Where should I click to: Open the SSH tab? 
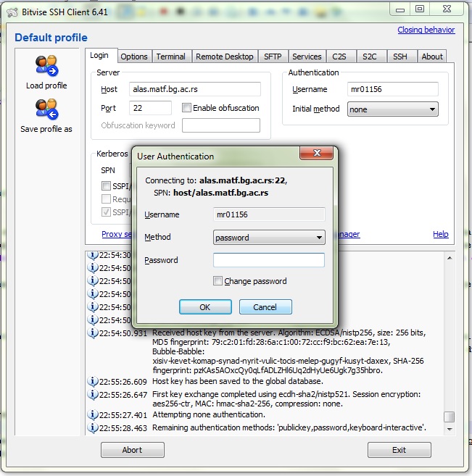click(x=400, y=57)
